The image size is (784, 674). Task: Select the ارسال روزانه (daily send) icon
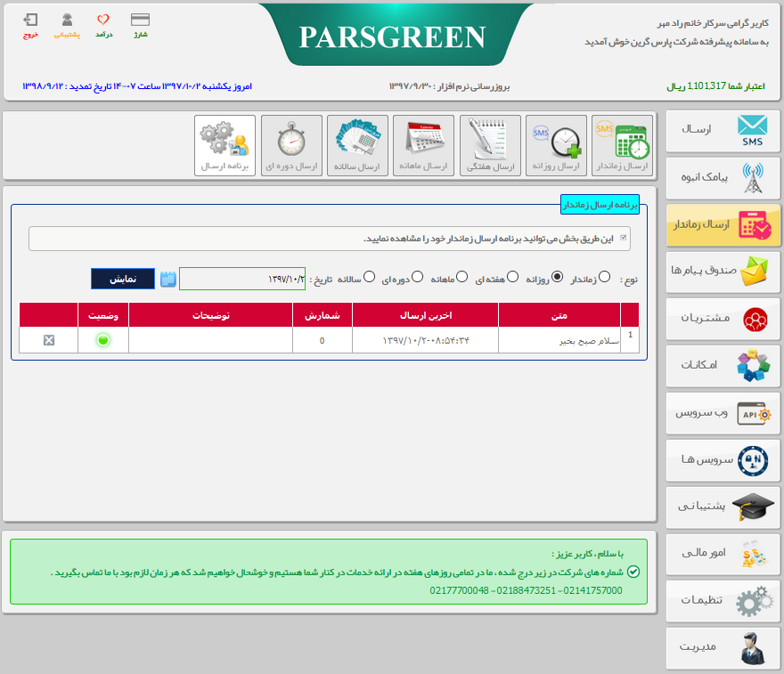[x=555, y=145]
